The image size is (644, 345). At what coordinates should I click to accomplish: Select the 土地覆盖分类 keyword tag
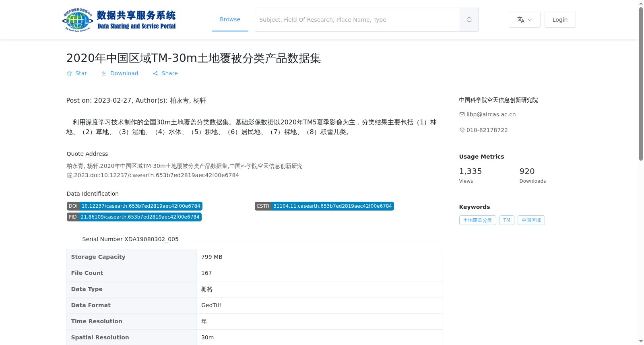[x=477, y=220]
